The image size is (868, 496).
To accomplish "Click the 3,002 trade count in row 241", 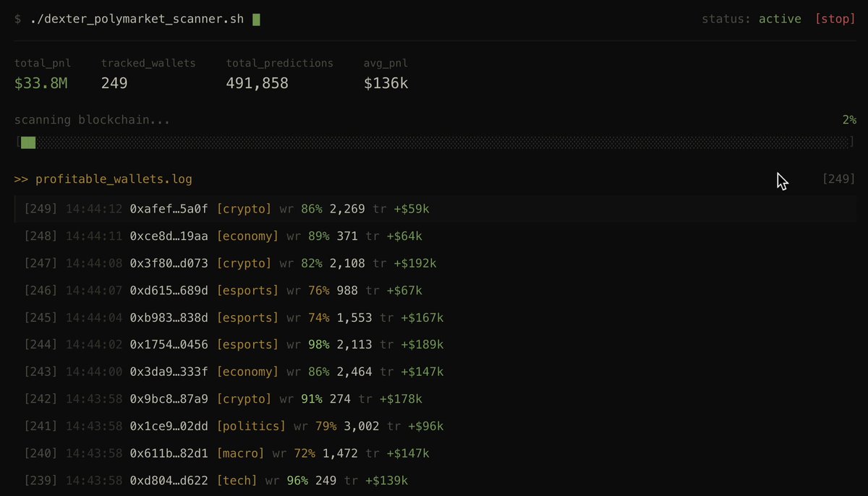I will (x=362, y=427).
